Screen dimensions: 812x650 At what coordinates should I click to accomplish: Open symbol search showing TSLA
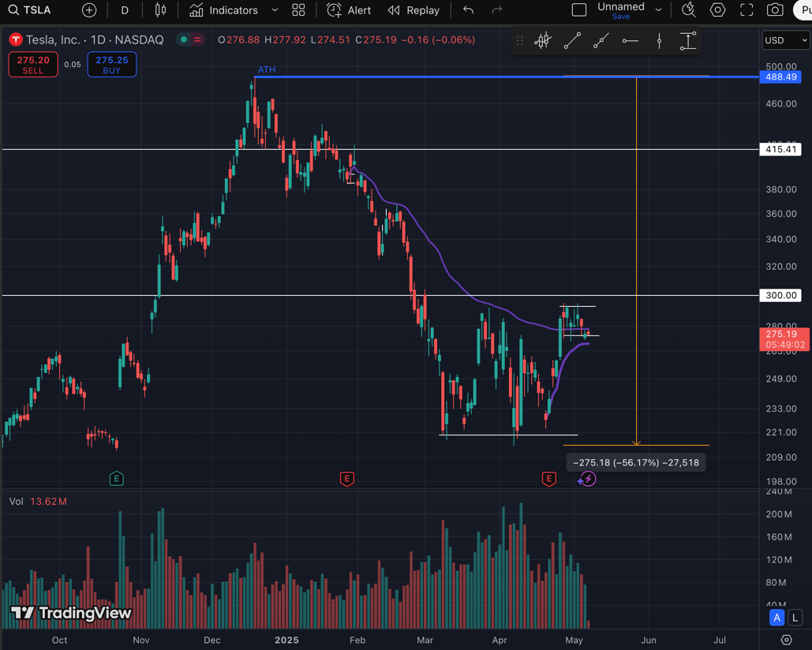point(30,10)
